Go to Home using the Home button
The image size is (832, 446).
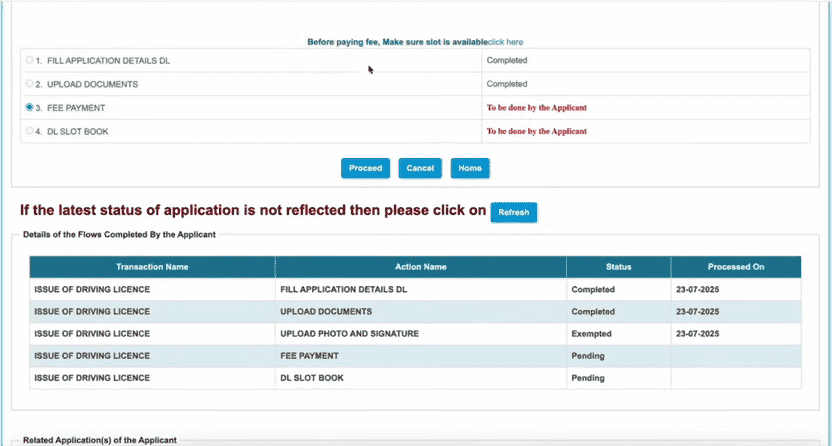[470, 168]
